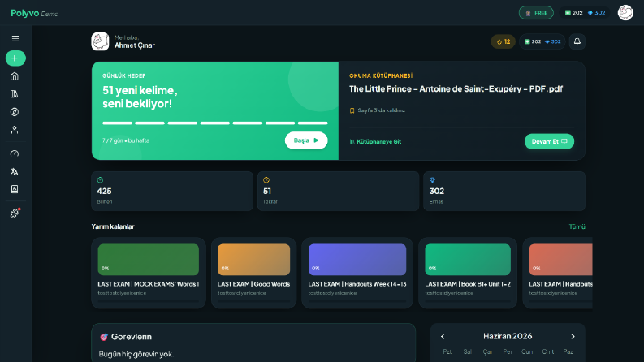644x362 pixels.
Task: Open the 51 Tekrar stat card
Action: pyautogui.click(x=338, y=192)
